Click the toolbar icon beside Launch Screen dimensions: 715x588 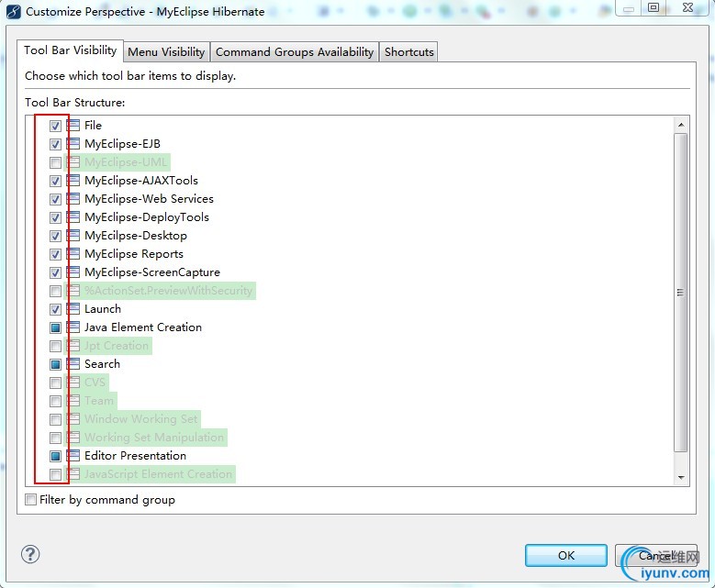(73, 309)
